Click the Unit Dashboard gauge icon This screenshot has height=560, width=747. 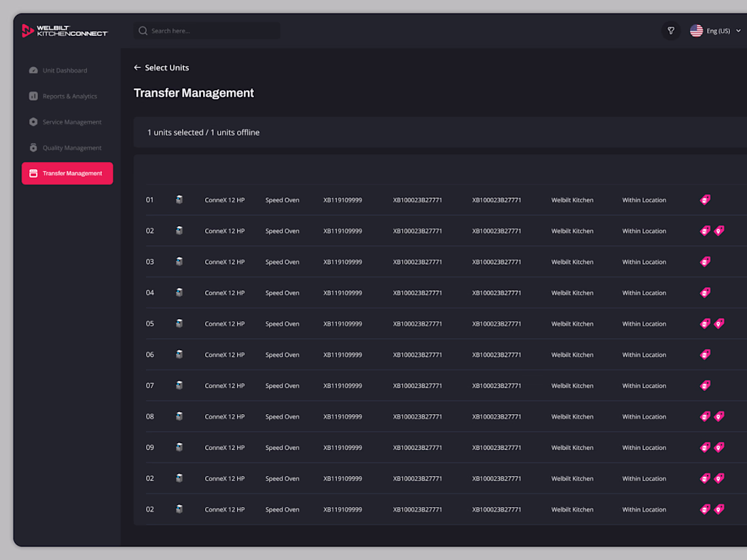tap(33, 71)
